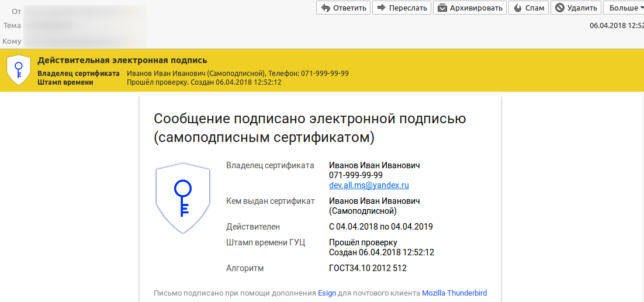Click the Действительная электронная подпись heading
The width and height of the screenshot is (644, 302).
point(122,60)
